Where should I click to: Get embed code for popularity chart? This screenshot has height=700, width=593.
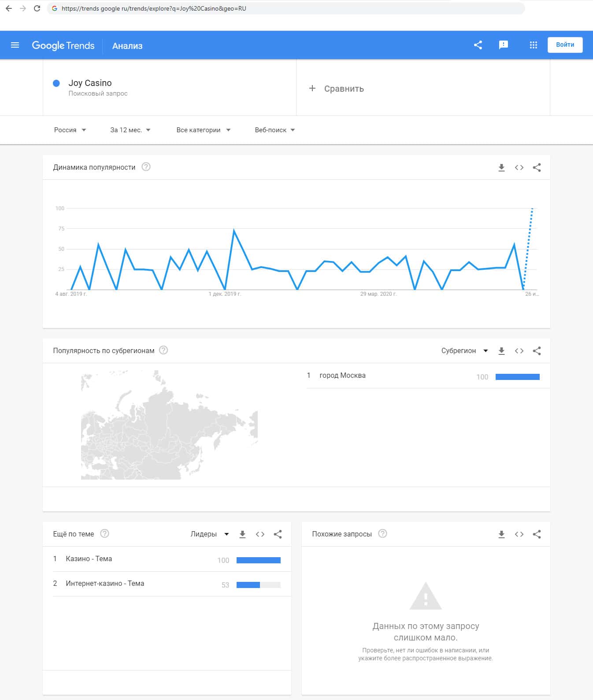519,168
